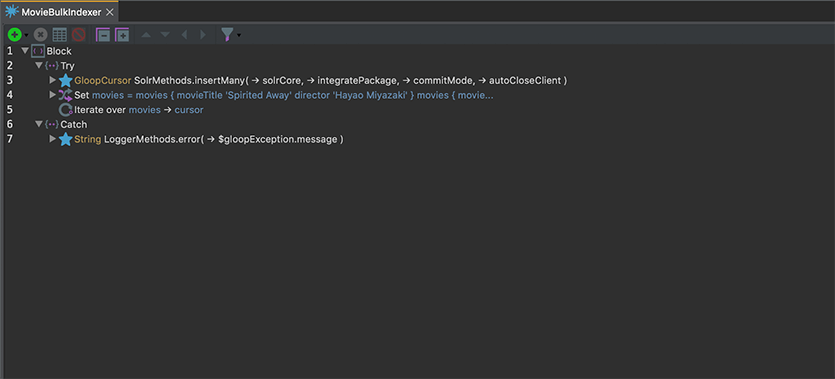Click 'LoggerMethods.error(' text
Image resolution: width=835 pixels, height=379 pixels.
coord(154,139)
